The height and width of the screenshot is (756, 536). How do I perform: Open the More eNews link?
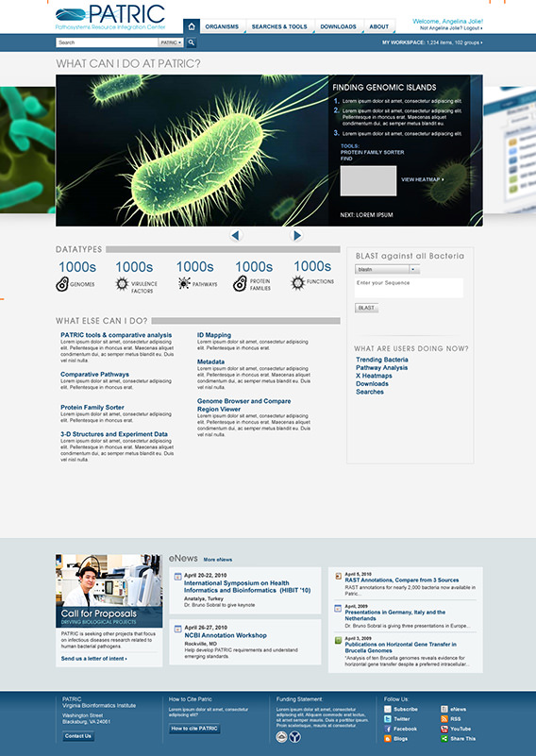tap(217, 560)
